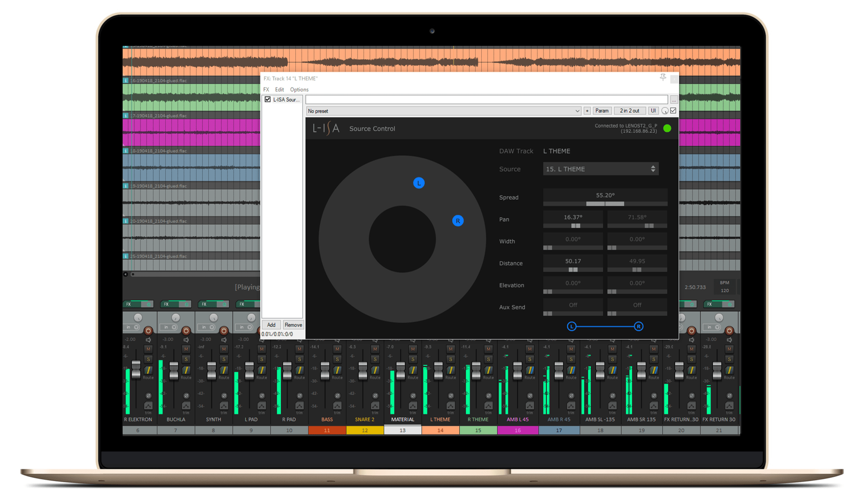Open the FX menu of the plugin chain window
The image size is (868, 503).
(266, 89)
